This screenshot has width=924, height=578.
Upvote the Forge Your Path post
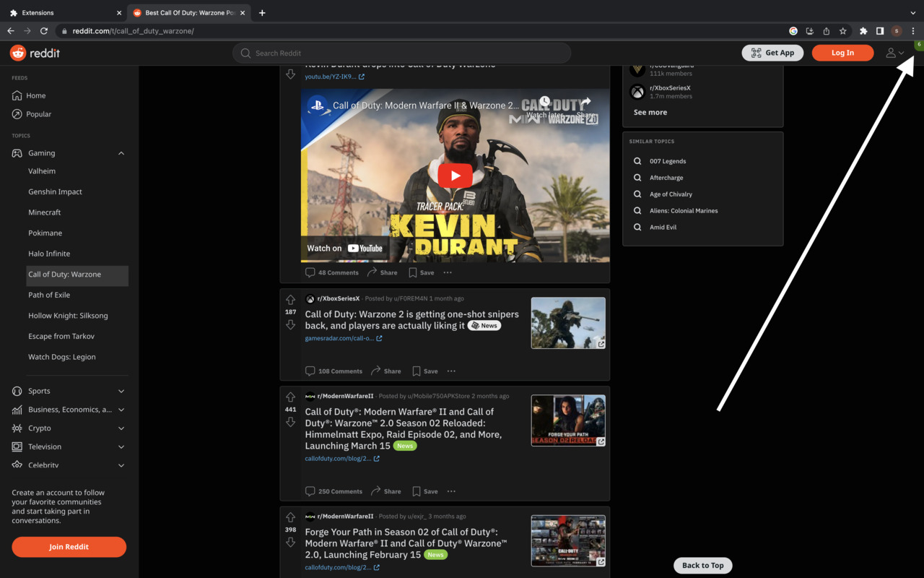point(290,517)
